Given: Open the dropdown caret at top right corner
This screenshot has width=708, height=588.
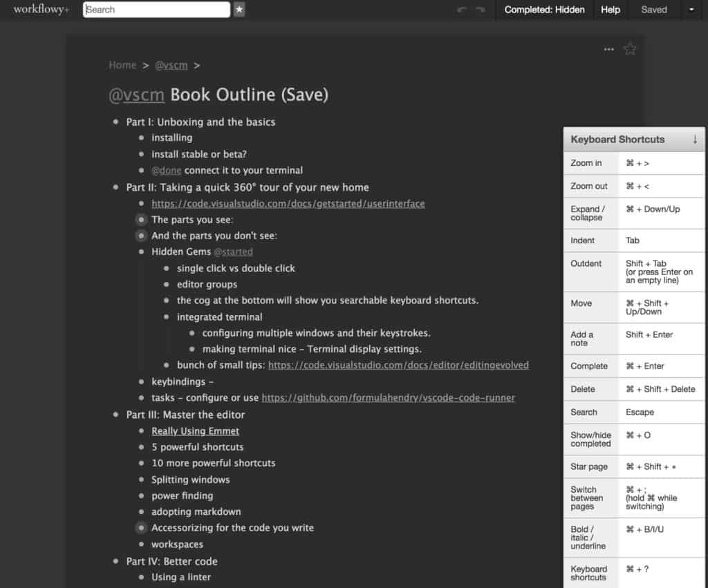Looking at the screenshot, I should click(691, 10).
